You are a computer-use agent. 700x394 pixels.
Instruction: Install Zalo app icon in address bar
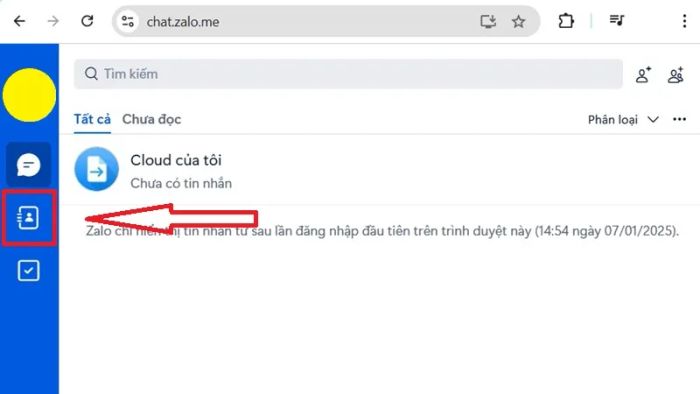[x=488, y=21]
